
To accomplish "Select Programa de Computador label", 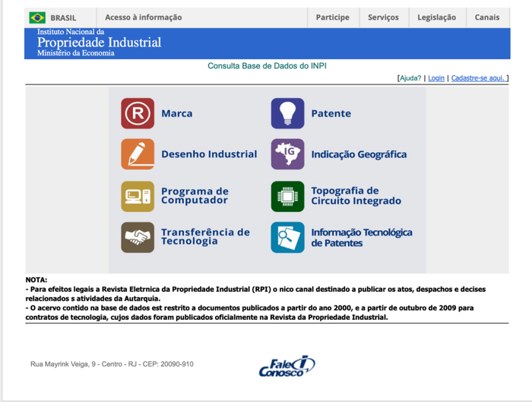I will (x=195, y=196).
